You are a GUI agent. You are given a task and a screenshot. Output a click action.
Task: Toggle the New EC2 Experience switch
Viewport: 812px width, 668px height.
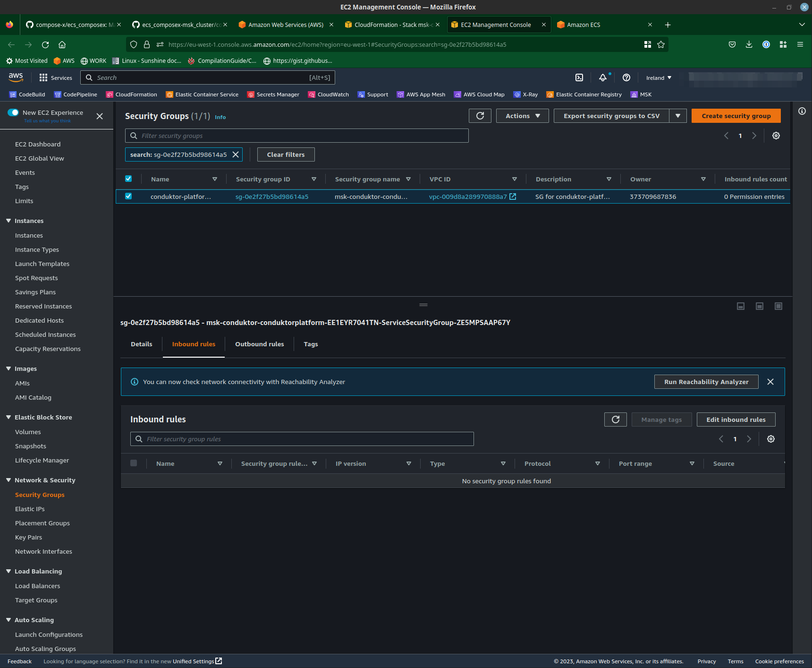pyautogui.click(x=13, y=112)
